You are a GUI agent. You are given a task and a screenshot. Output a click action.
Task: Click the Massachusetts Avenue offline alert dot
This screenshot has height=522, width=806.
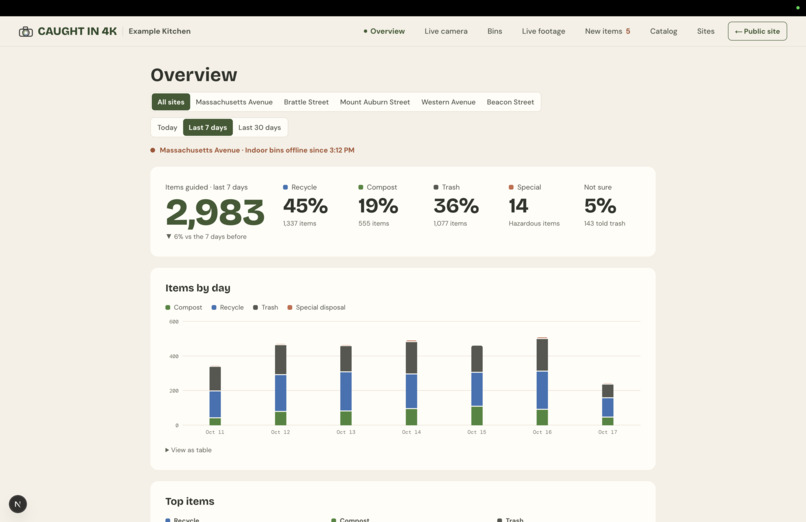click(x=153, y=151)
